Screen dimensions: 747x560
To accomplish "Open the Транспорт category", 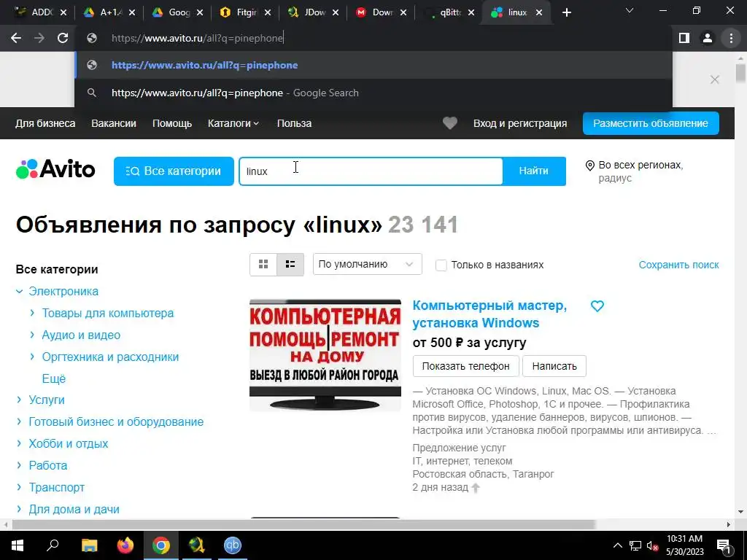I will click(57, 487).
